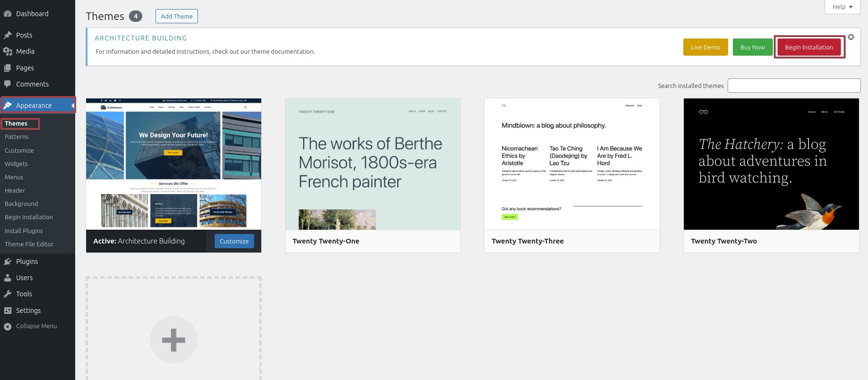The height and width of the screenshot is (380, 868).
Task: Go to Patterns submenu
Action: 17,137
